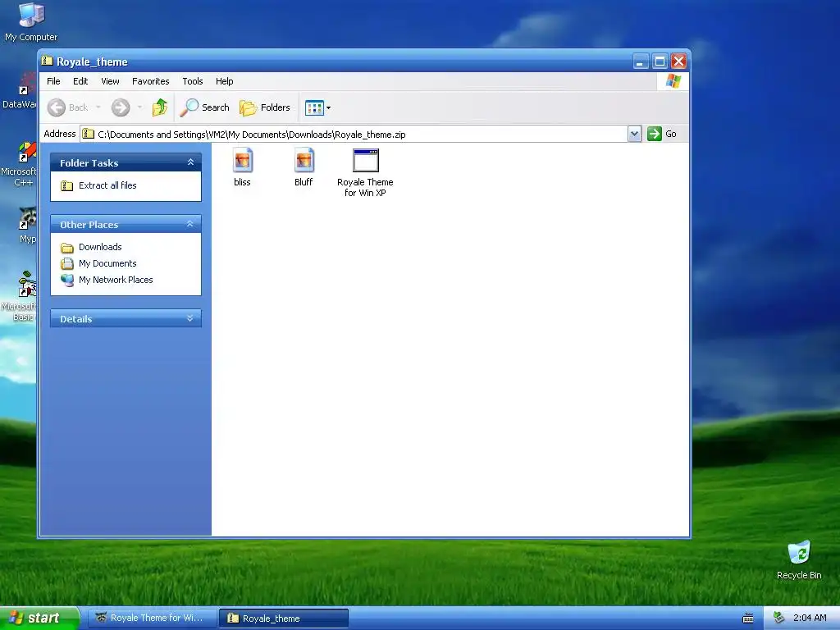The image size is (840, 630).
Task: Select the Microsoft C++ desktop shortcut
Action: click(x=21, y=164)
